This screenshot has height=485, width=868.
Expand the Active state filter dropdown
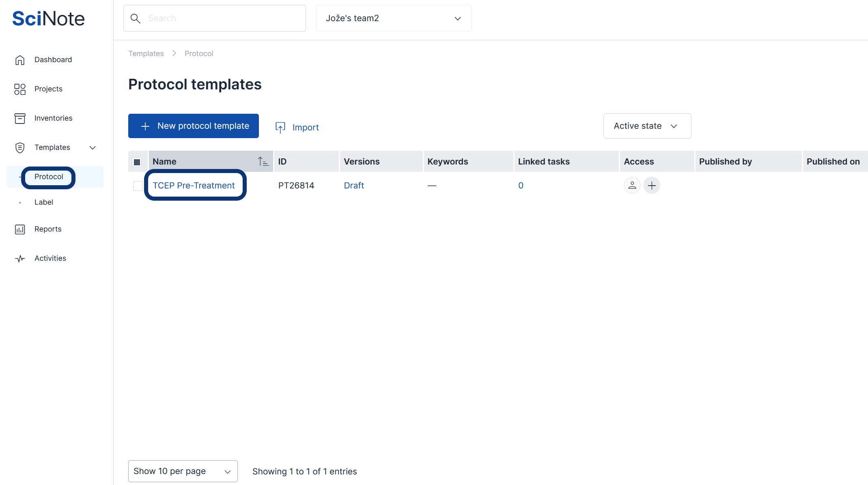pyautogui.click(x=647, y=126)
